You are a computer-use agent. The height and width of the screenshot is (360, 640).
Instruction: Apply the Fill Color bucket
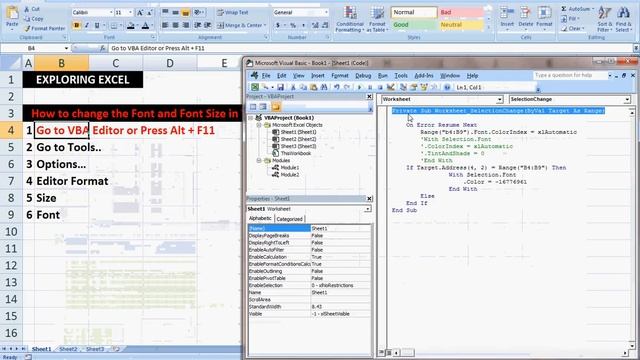coord(130,26)
